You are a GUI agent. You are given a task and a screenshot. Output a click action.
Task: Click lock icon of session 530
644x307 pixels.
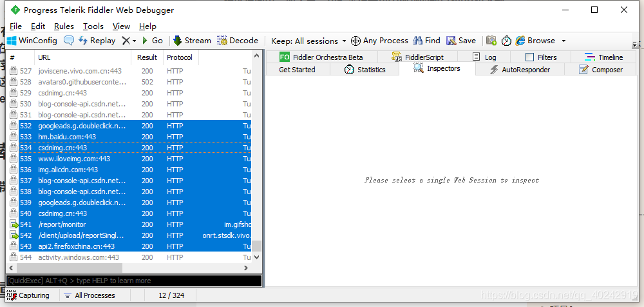pyautogui.click(x=13, y=104)
